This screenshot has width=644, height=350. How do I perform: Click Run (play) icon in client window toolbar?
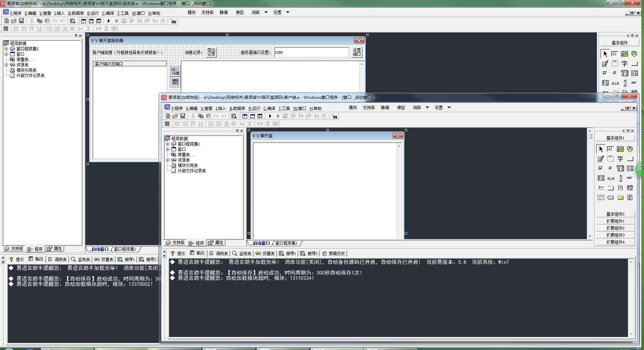pyautogui.click(x=270, y=116)
